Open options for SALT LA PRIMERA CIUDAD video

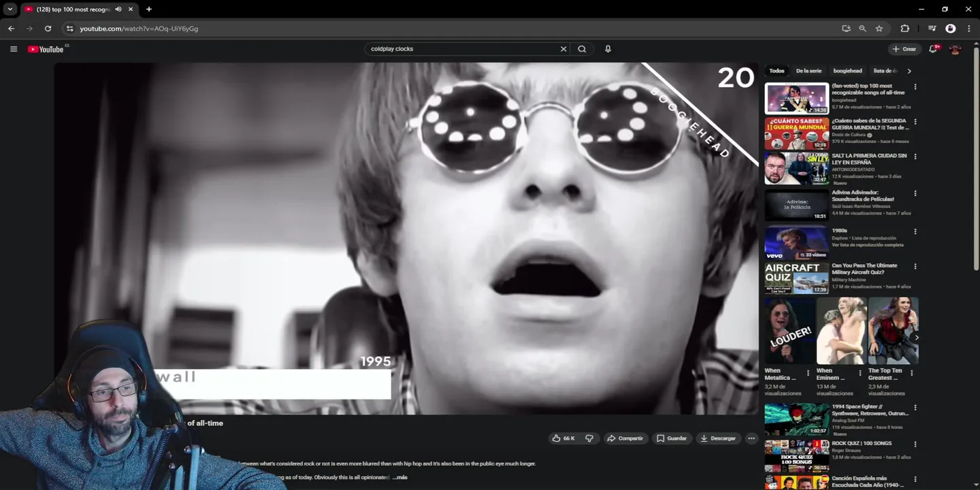[915, 156]
